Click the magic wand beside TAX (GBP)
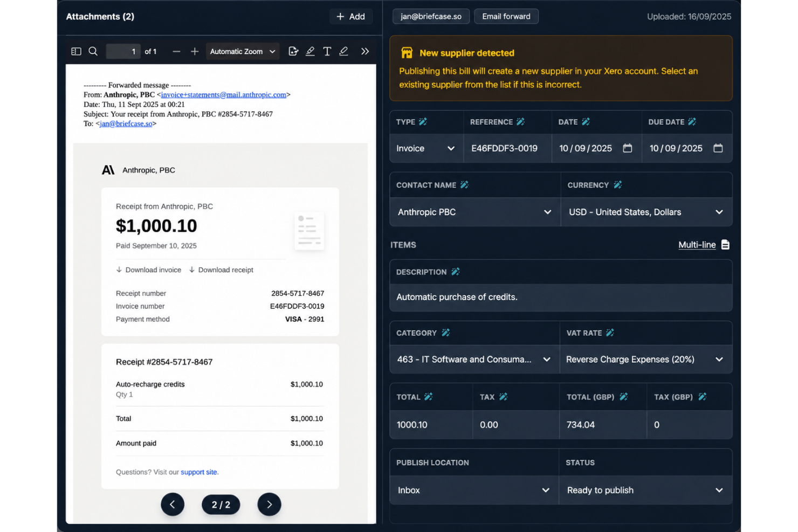Screen dimensions: 798x532 tap(702, 397)
